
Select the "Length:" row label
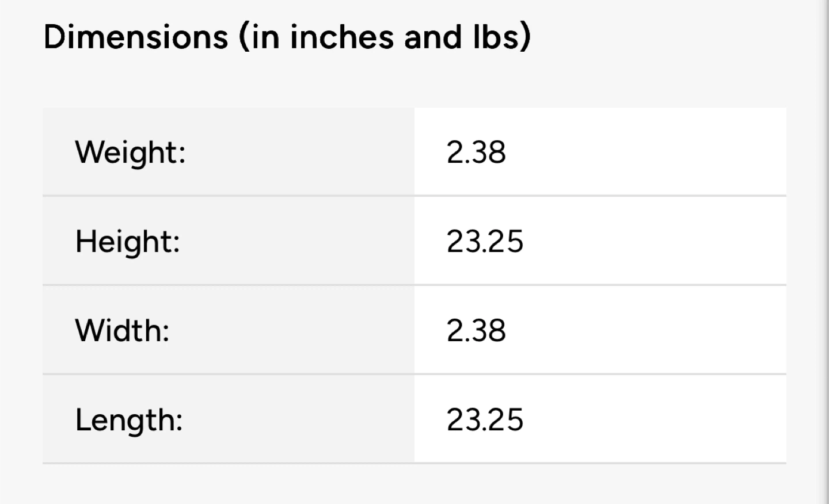[x=128, y=419]
